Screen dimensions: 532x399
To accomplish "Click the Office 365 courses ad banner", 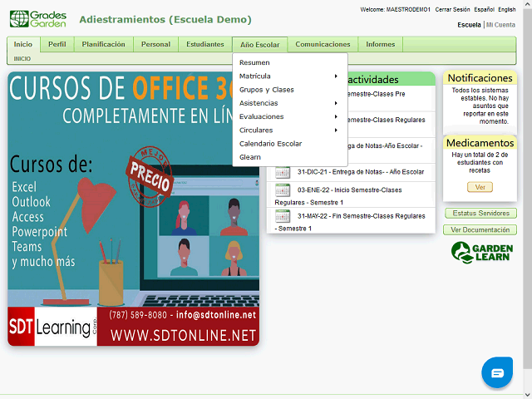I will (x=133, y=209).
